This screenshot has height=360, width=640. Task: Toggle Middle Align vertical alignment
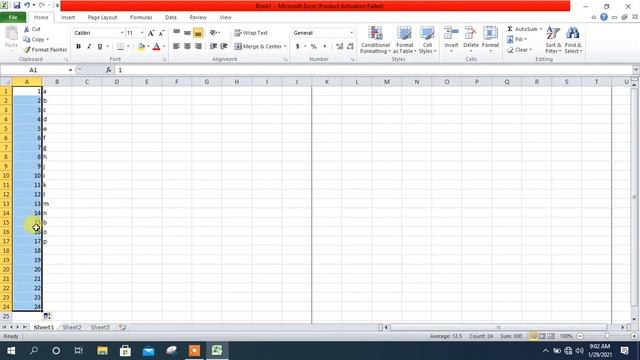point(187,33)
